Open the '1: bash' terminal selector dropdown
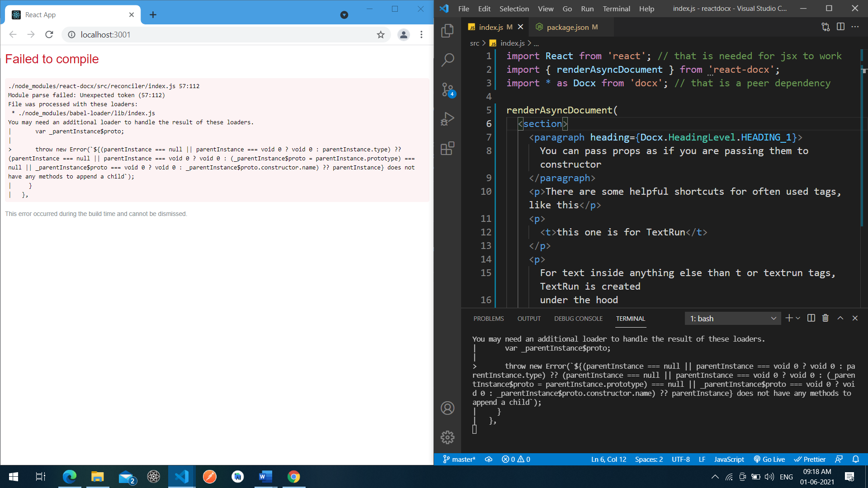This screenshot has width=868, height=488. pos(733,319)
